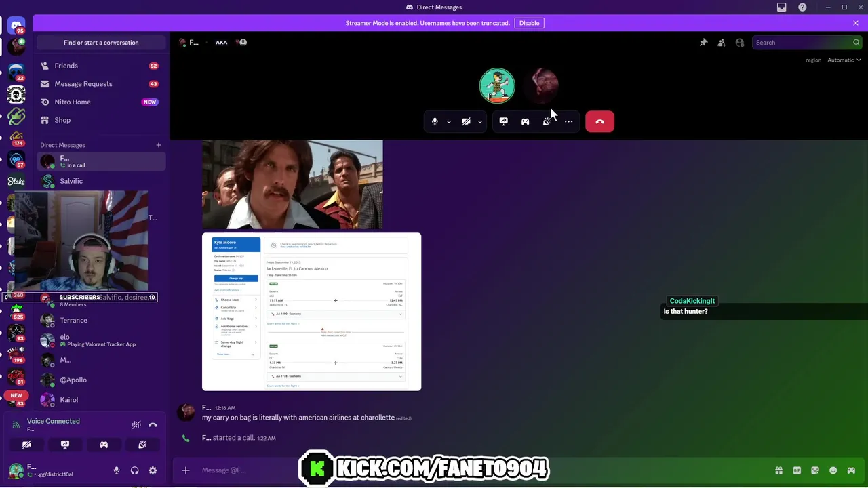Image resolution: width=868 pixels, height=488 pixels.
Task: Open soundboard from voice panel
Action: pyautogui.click(x=142, y=445)
